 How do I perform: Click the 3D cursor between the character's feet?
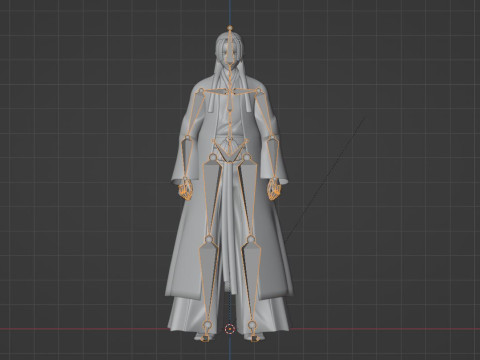229,329
